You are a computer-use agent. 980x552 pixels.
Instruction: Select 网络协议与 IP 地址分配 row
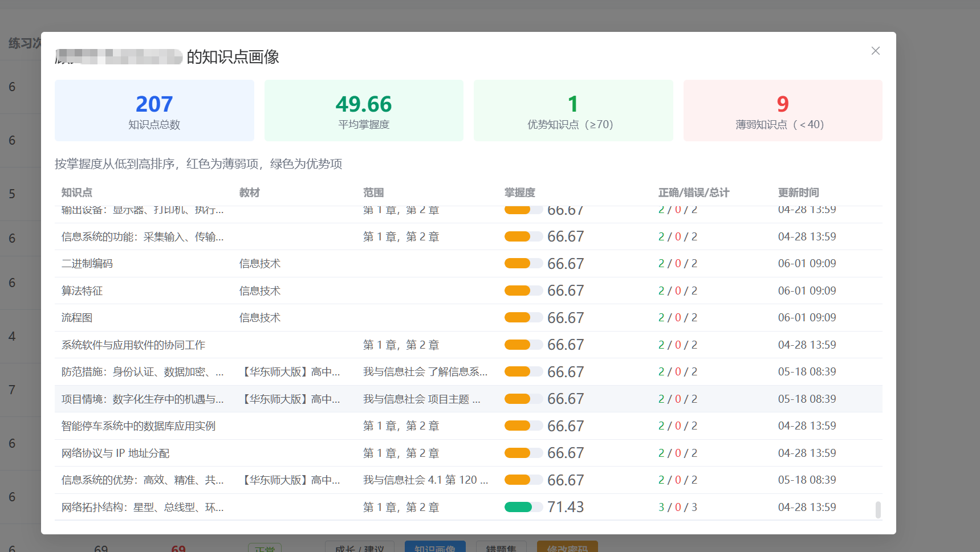click(469, 453)
